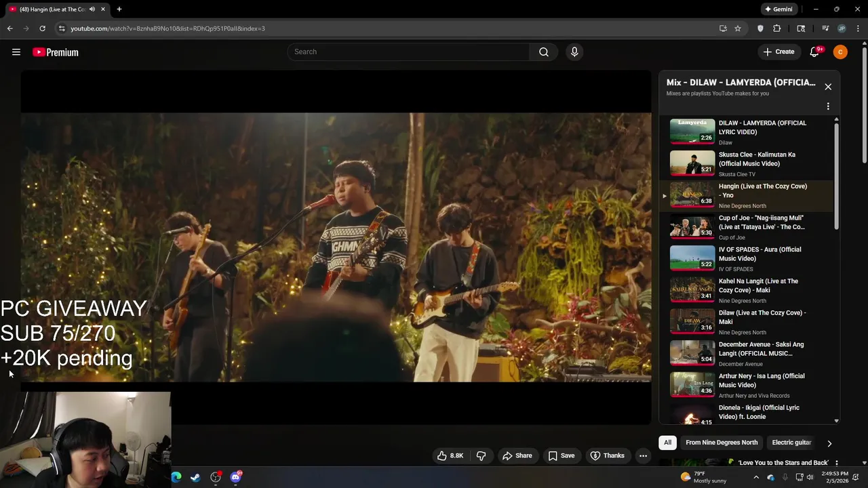Reload the page
Screen dimensions: 868x488
click(x=42, y=28)
